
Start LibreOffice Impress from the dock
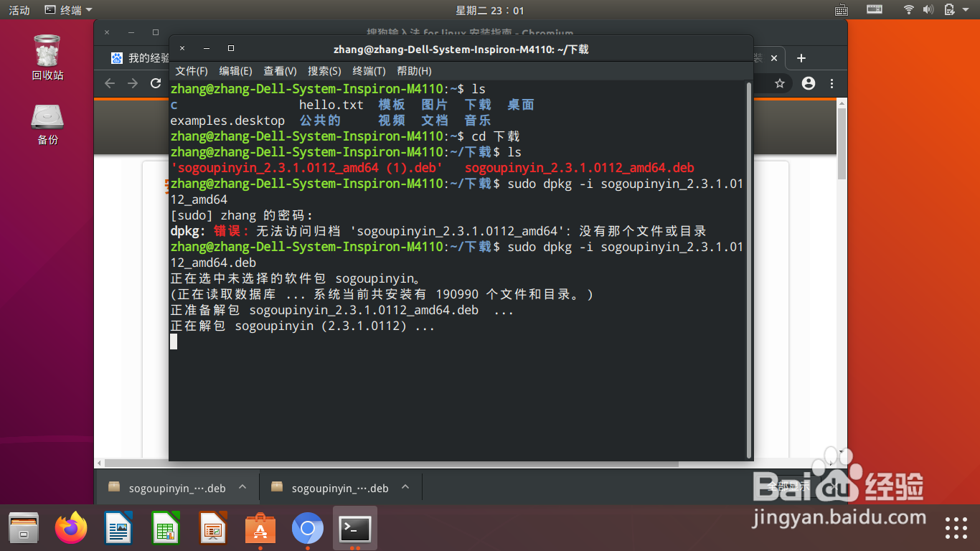click(212, 529)
